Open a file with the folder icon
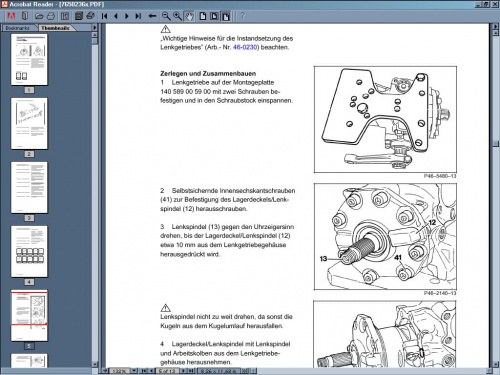500x375 pixels. pos(39,16)
